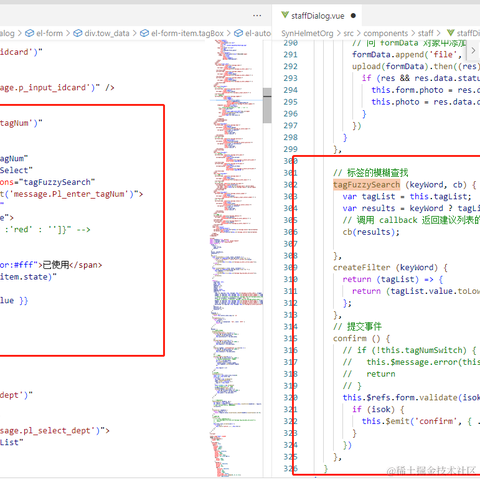Select line number 298 in the gutter
The height and width of the screenshot is (480, 480).
(x=290, y=137)
